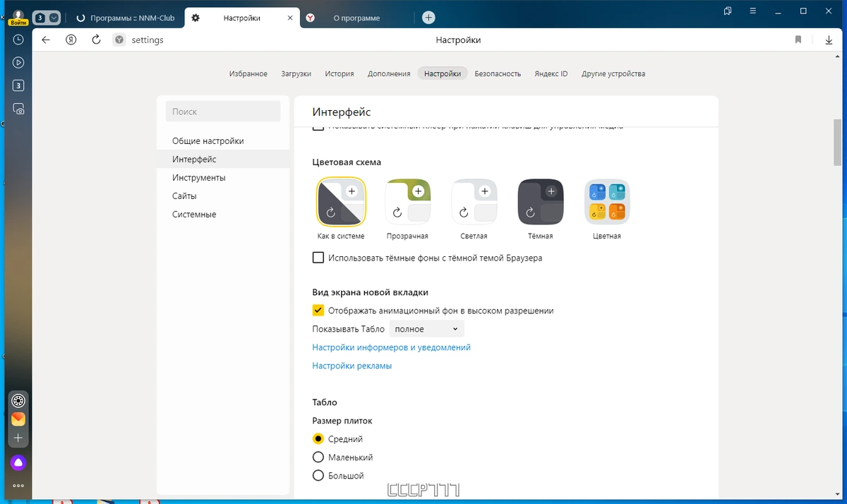Uncheck high resolution animated background option
Screen dimensions: 847x504
tap(318, 311)
